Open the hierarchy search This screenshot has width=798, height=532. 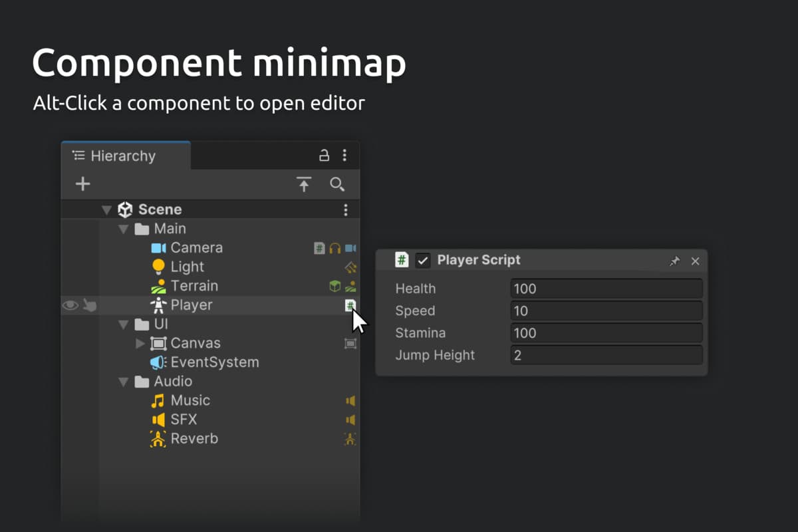coord(337,184)
